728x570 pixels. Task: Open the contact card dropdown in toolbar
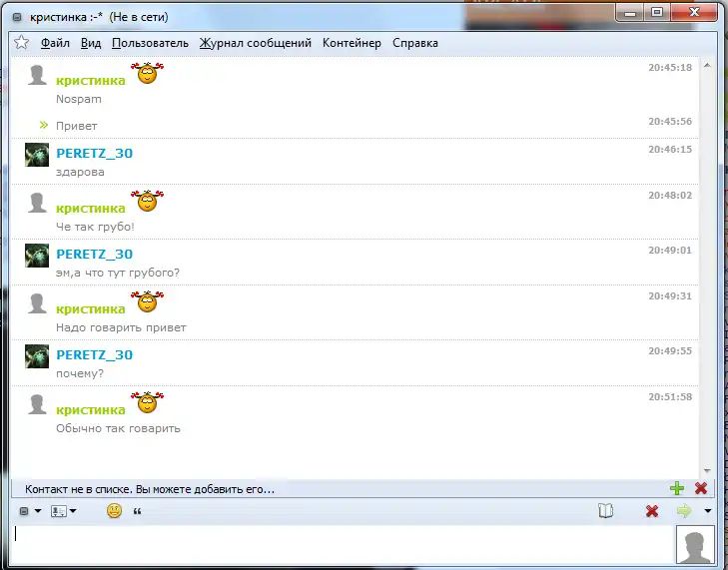(64, 511)
